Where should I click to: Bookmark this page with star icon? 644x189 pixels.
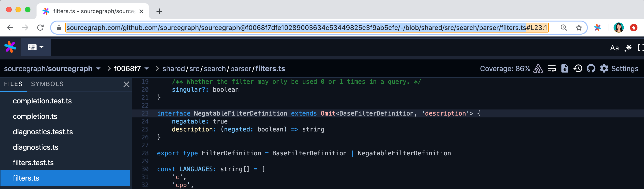[578, 27]
